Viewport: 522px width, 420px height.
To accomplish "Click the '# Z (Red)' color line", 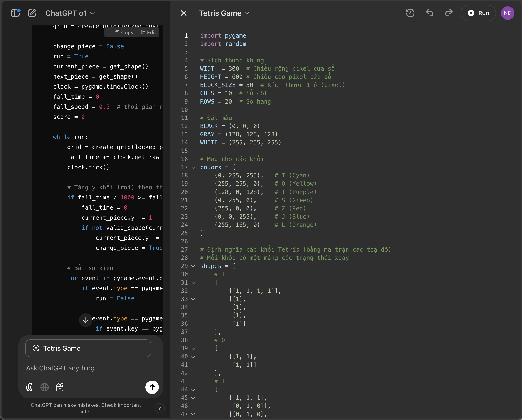I will point(260,208).
